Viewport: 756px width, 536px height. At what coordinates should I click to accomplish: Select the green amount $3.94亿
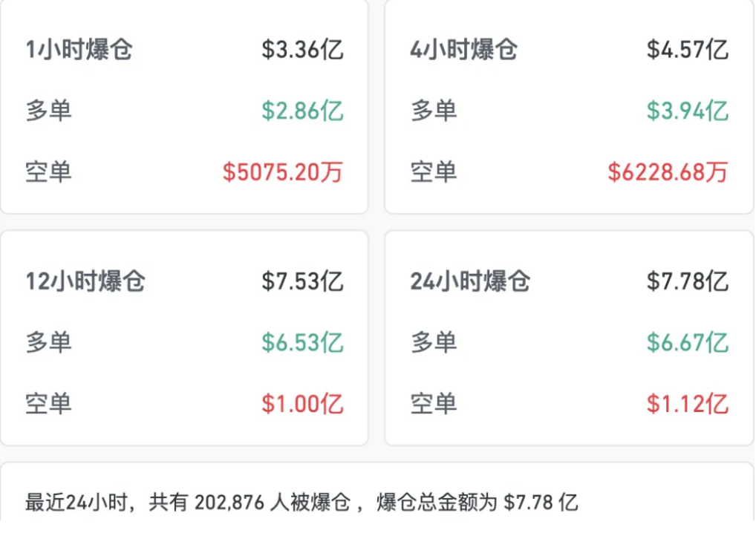[687, 111]
